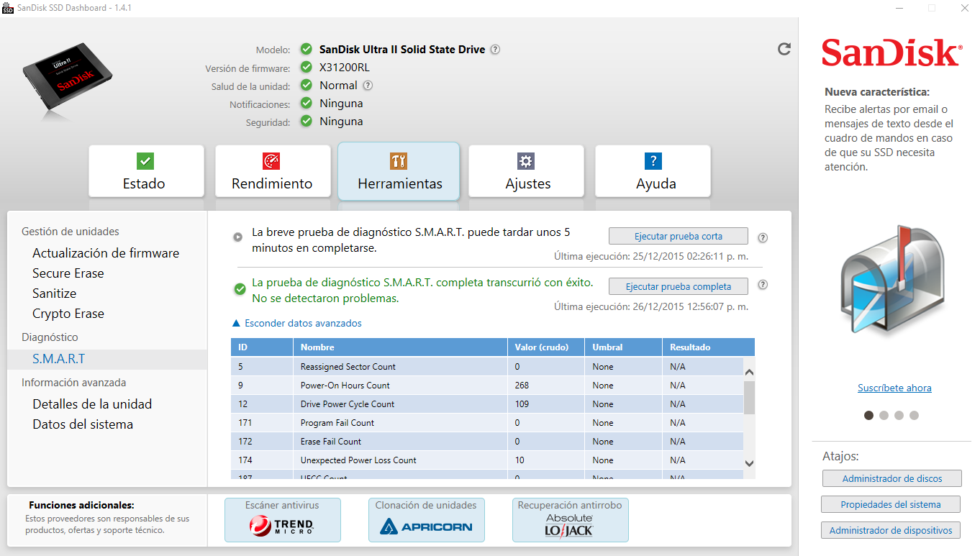Viewport: 980px width, 556px height.
Task: Click the help icon beside Ejecutar prueba corta
Action: click(x=763, y=237)
